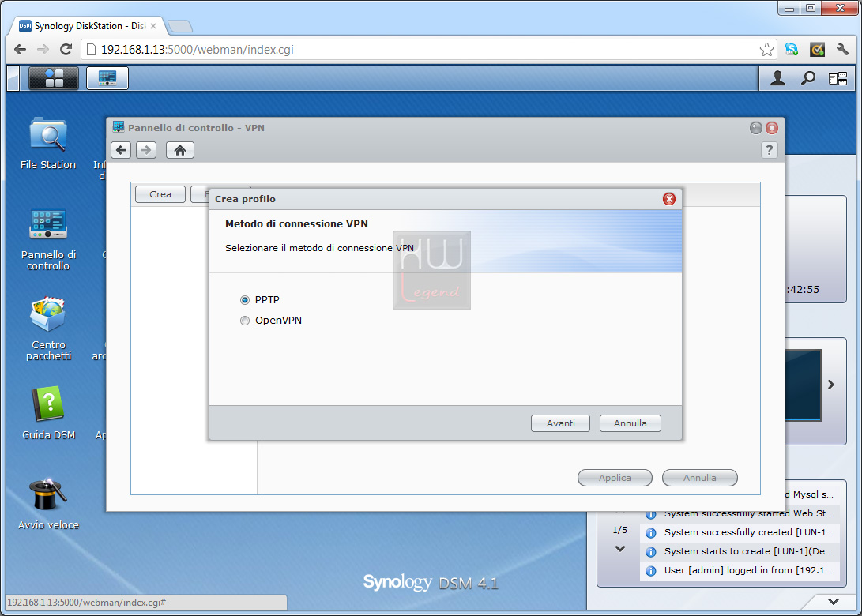862x616 pixels.
Task: Click log 'System starts to create [LUN-1]'
Action: pos(740,551)
